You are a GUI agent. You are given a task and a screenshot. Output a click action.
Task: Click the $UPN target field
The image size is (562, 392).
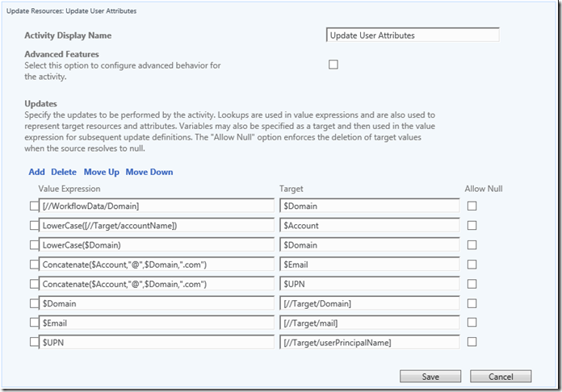point(369,284)
